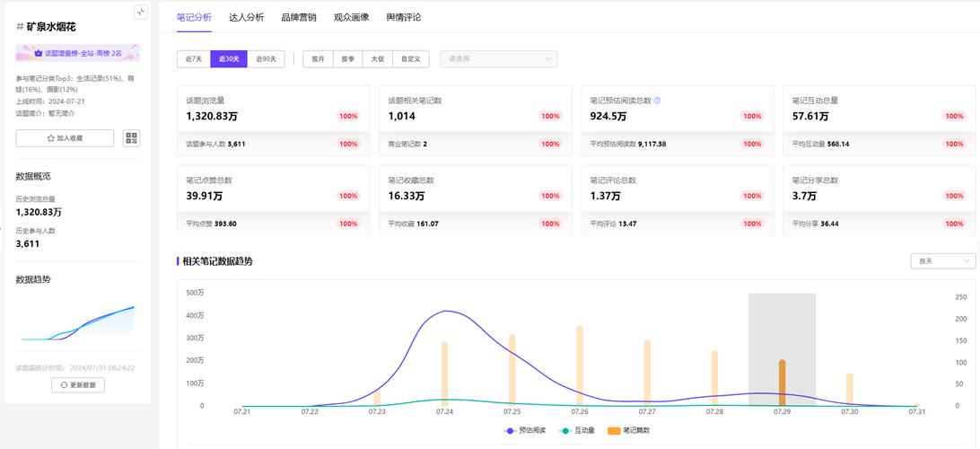Image resolution: width=980 pixels, height=449 pixels.
Task: Click the star icon in 加入收藏
Action: click(51, 138)
